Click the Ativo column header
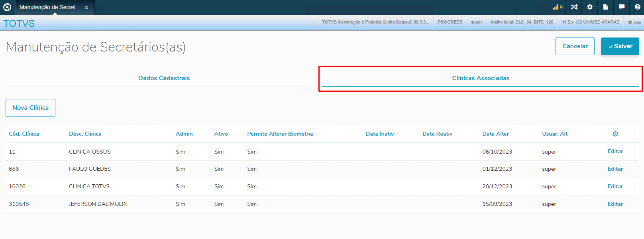Viewport: 644px width, 239px height. pos(221,134)
